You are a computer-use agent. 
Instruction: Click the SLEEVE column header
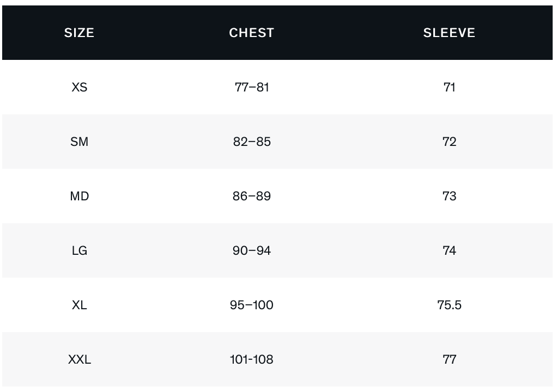pos(449,33)
